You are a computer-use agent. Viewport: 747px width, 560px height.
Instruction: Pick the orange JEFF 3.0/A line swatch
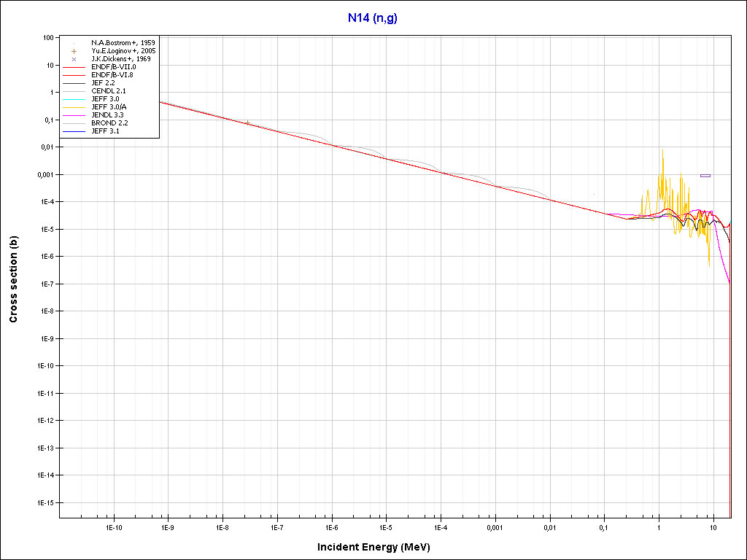(74, 106)
